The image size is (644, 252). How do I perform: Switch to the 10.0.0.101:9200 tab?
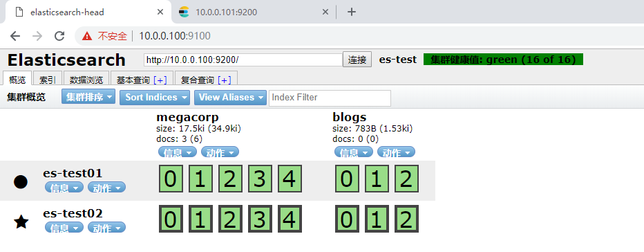pyautogui.click(x=254, y=12)
